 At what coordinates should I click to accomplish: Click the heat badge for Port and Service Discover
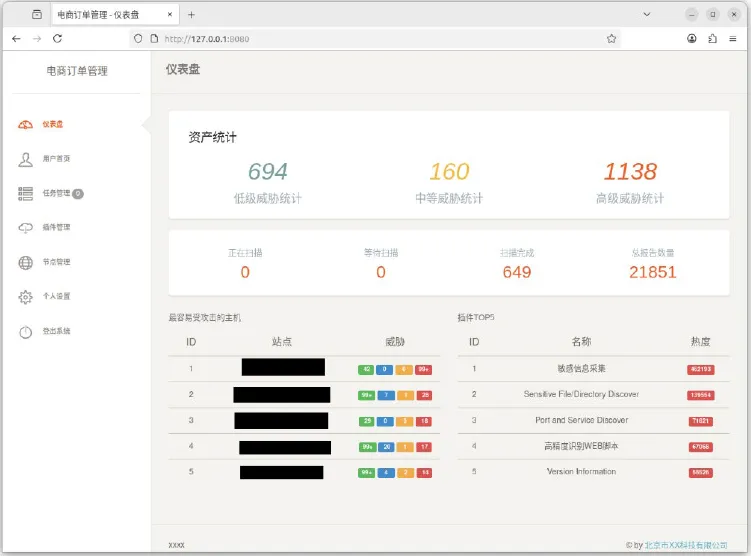[701, 421]
